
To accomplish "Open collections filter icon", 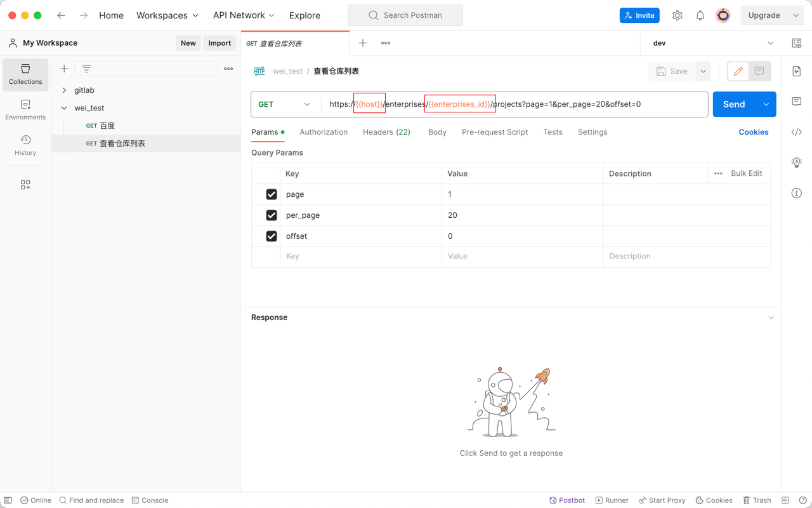I will tap(86, 69).
